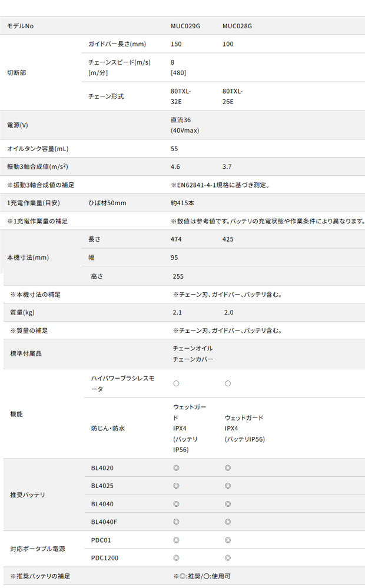Click the MUC028G double-circle mark for PDC1200
365x588 pixels.
[x=228, y=557]
